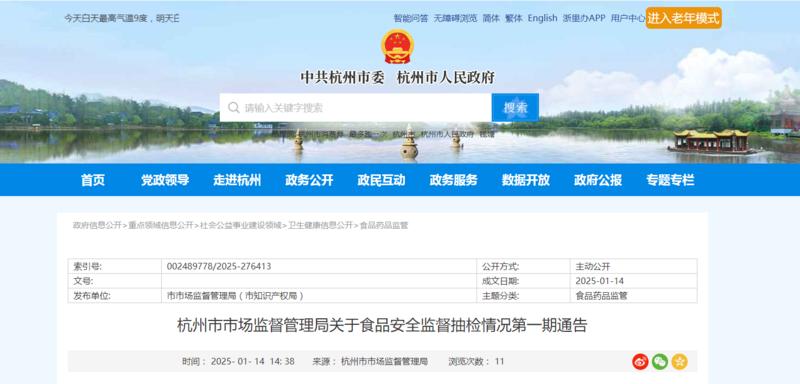Click the search magnifier icon
800x384 pixels.
[234, 108]
